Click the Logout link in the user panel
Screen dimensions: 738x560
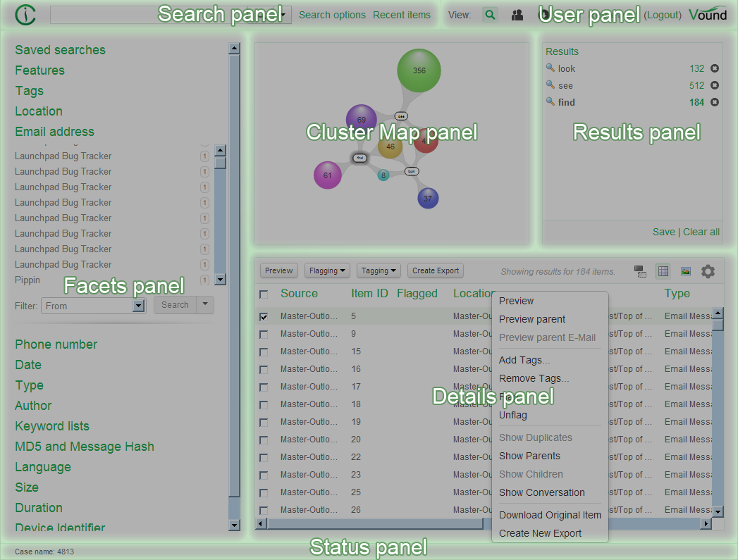coord(662,14)
